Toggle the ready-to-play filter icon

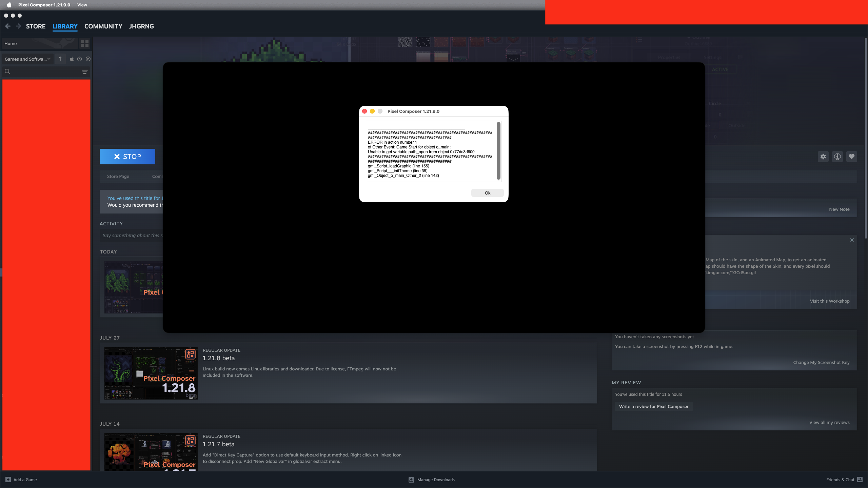click(x=88, y=59)
